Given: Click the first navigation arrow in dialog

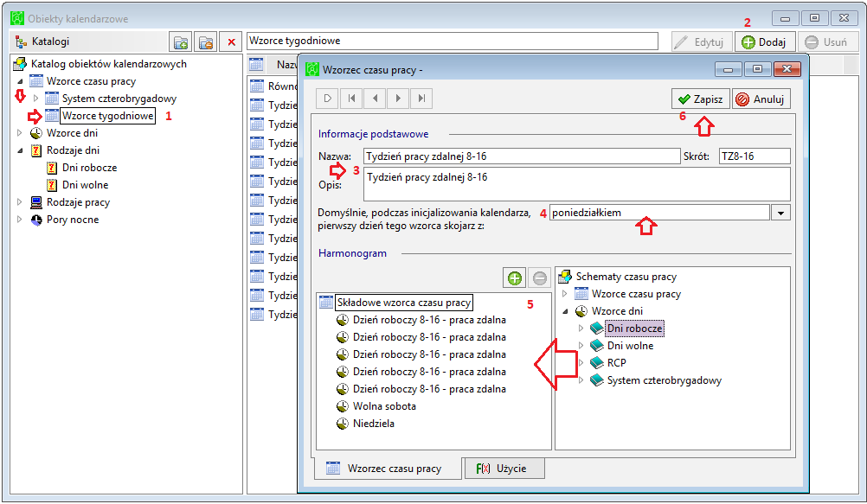Looking at the screenshot, I should 327,99.
